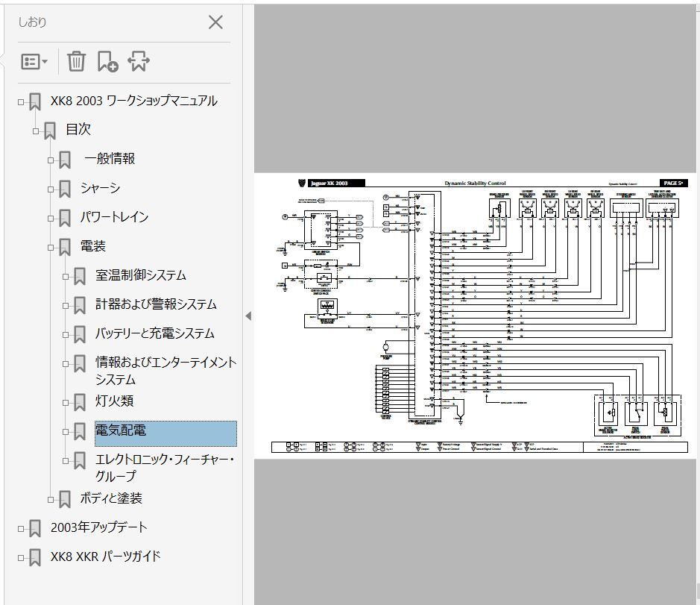Image resolution: width=700 pixels, height=605 pixels.
Task: Add a new bookmark
Action: tap(107, 61)
